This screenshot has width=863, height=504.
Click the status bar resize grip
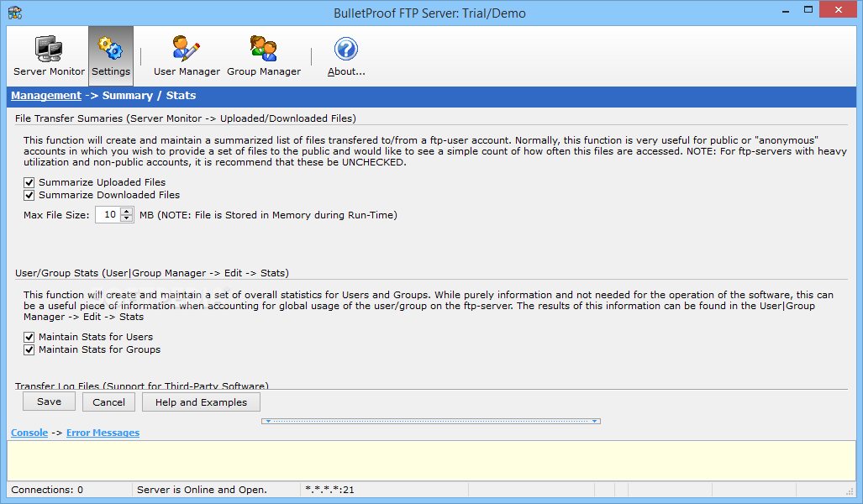tap(850, 491)
